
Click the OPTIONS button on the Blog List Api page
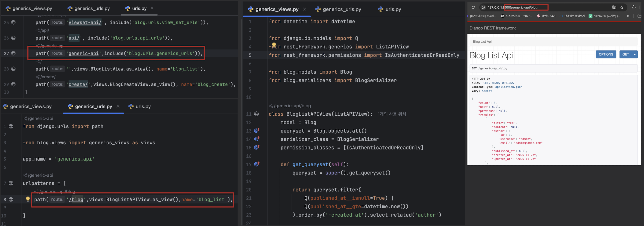coord(606,54)
